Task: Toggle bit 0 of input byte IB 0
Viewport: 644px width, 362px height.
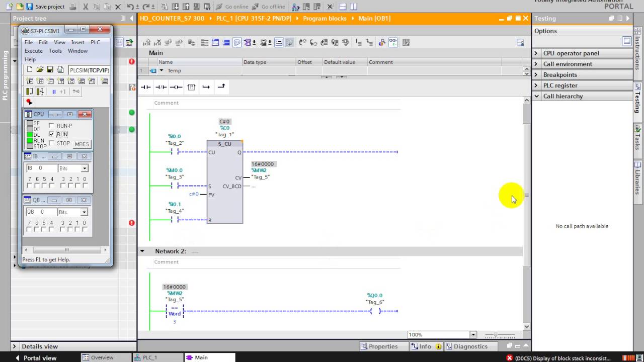Action: pyautogui.click(x=85, y=186)
